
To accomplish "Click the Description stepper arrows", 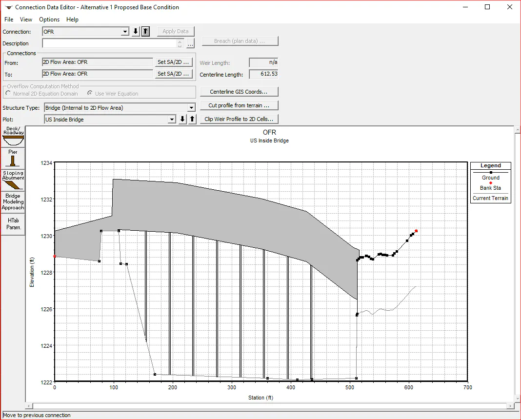I will [x=180, y=43].
